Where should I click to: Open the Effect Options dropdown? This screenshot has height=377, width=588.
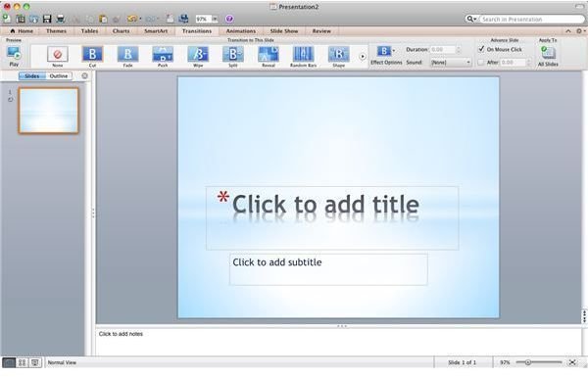coord(386,56)
